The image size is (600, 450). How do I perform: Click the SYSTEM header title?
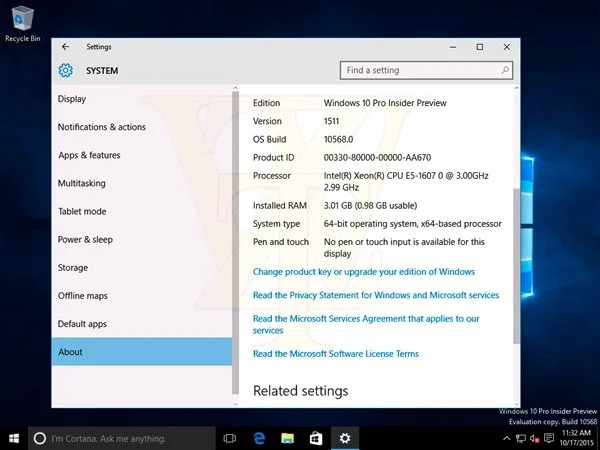(102, 71)
